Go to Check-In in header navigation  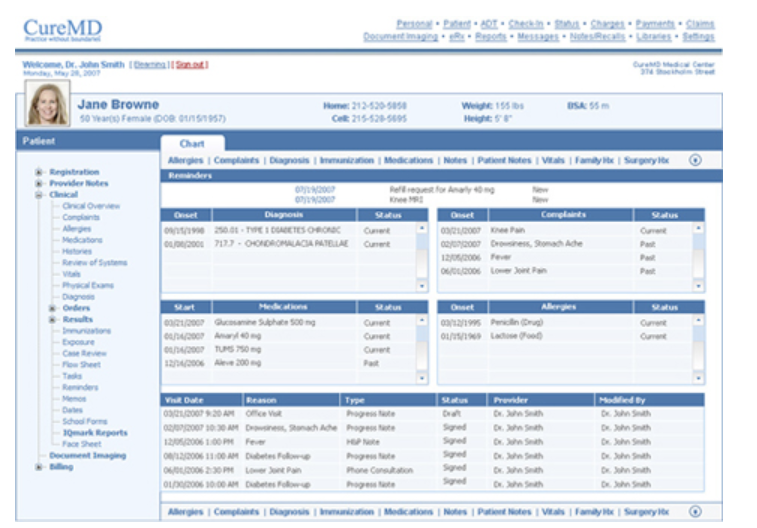(525, 24)
